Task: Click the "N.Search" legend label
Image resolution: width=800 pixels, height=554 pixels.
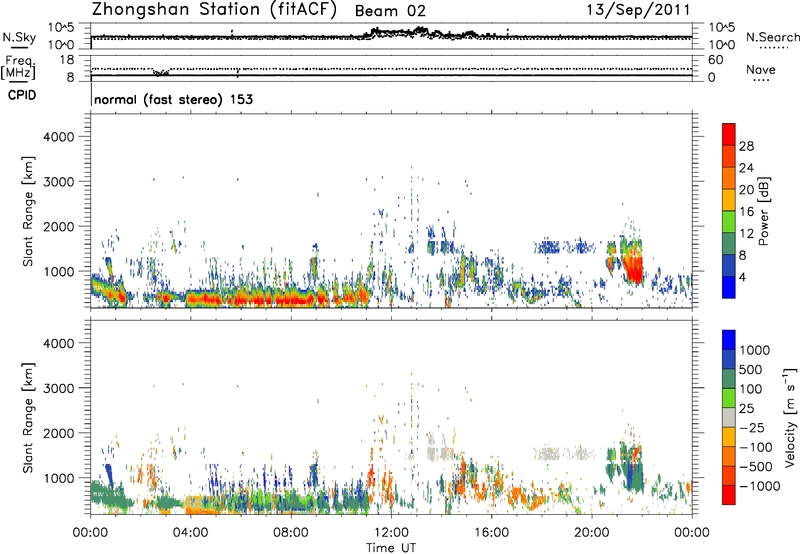Action: (x=772, y=37)
